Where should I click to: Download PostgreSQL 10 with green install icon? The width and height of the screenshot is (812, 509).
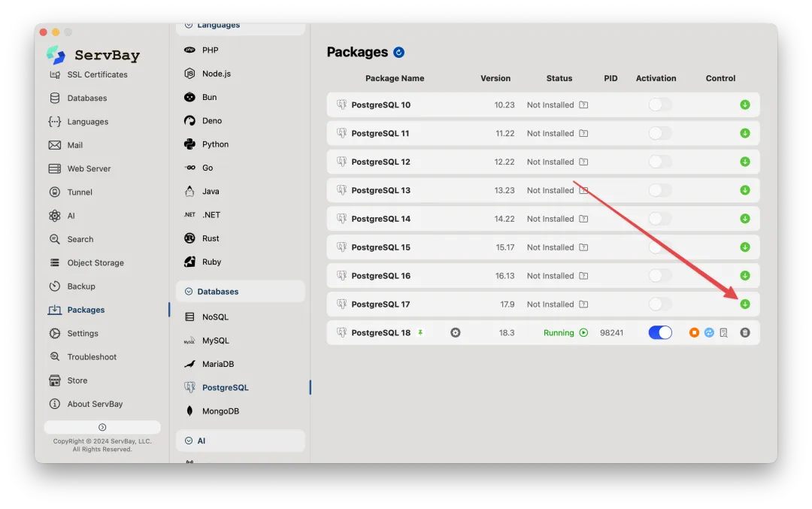pyautogui.click(x=744, y=105)
